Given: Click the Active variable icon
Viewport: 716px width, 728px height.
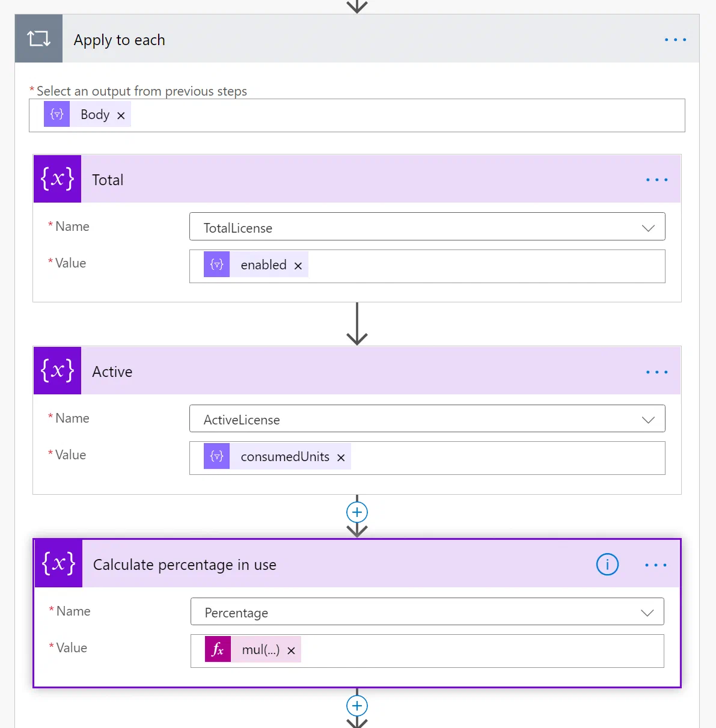Looking at the screenshot, I should click(x=57, y=370).
